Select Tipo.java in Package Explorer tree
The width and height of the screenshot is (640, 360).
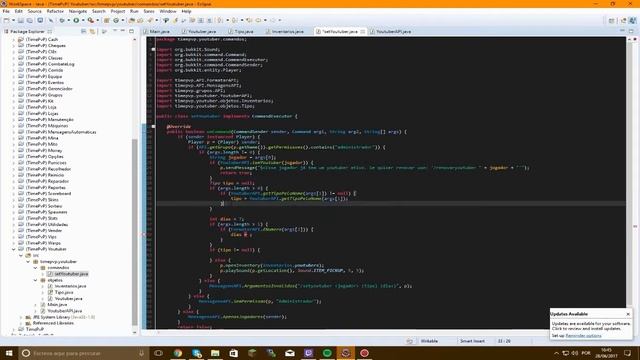(x=64, y=292)
